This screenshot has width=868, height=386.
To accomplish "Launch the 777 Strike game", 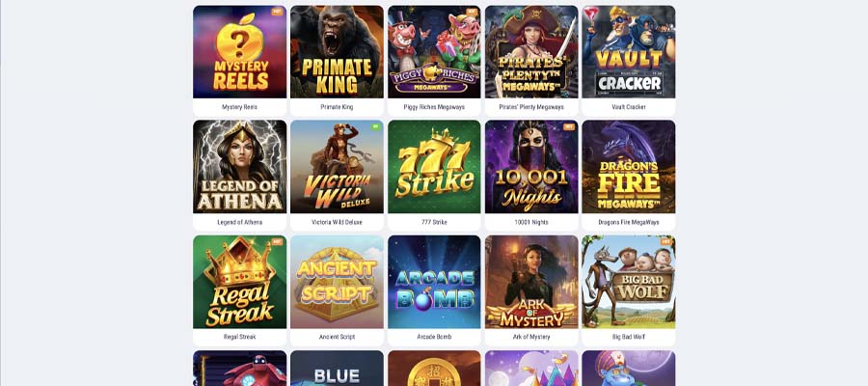I will click(434, 167).
